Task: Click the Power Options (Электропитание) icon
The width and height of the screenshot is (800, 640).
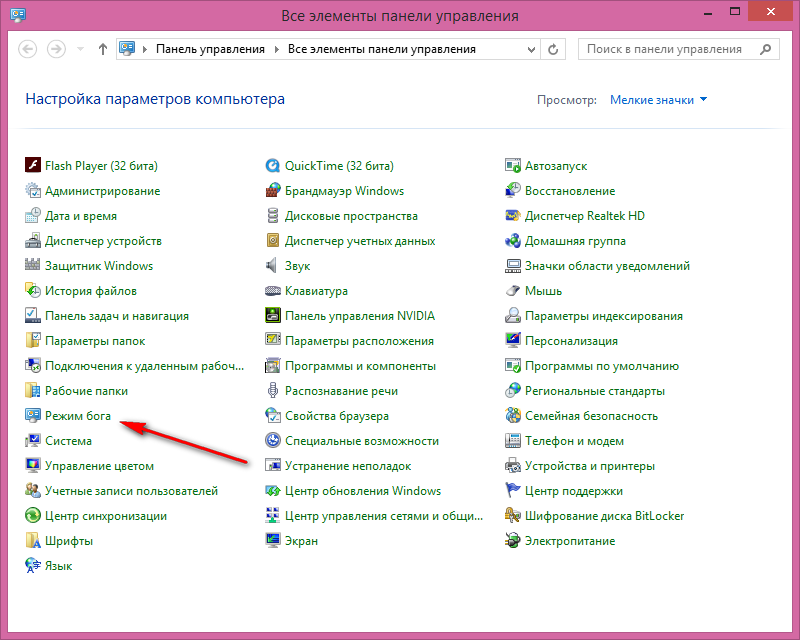Action: tap(513, 540)
